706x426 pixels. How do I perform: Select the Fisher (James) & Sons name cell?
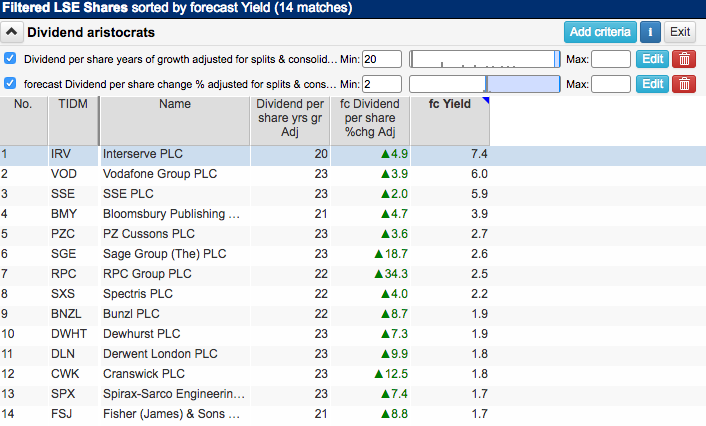[175, 414]
